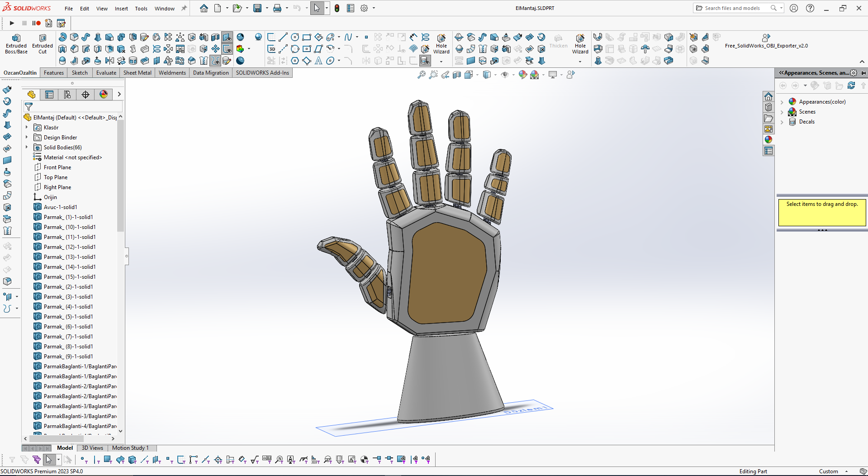Image resolution: width=868 pixels, height=476 pixels.
Task: Click the Free_SolidWorks_OBJ_Exporter_v2.0 button
Action: click(x=766, y=41)
